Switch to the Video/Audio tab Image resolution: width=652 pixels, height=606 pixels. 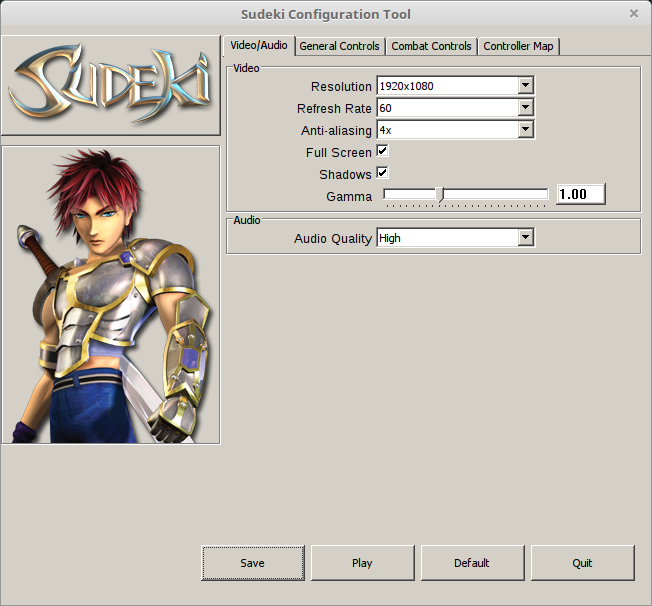[x=259, y=45]
